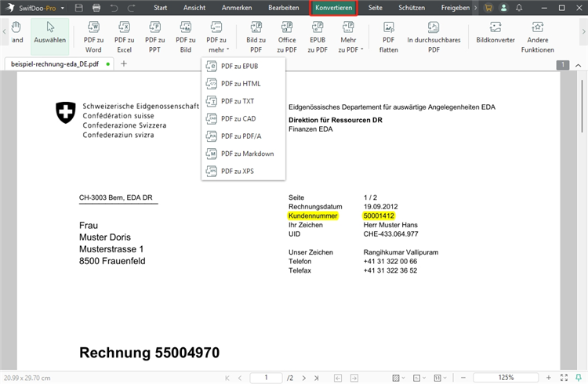588x384 pixels.
Task: Expand Mehr zu PDF dropdown
Action: click(349, 37)
